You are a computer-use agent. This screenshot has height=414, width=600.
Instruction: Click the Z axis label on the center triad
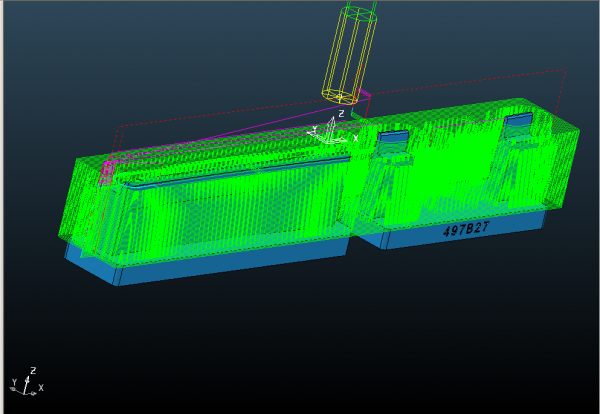pos(341,113)
